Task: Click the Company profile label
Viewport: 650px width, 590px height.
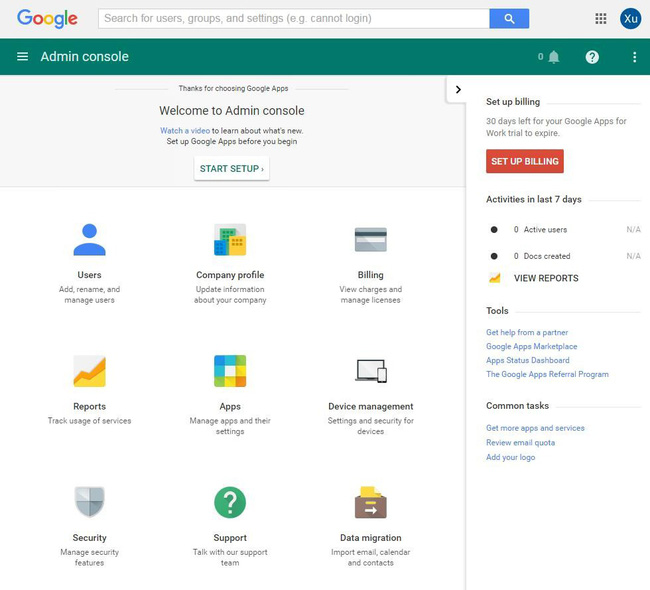Action: 230,275
